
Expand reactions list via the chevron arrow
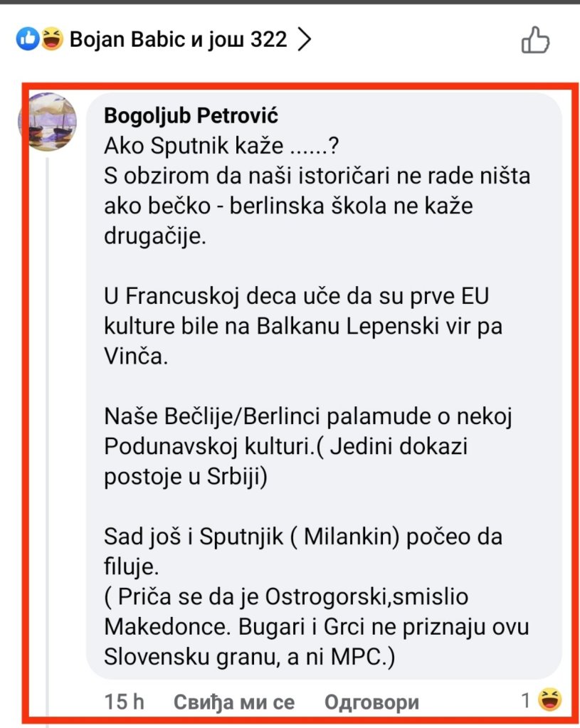(304, 40)
